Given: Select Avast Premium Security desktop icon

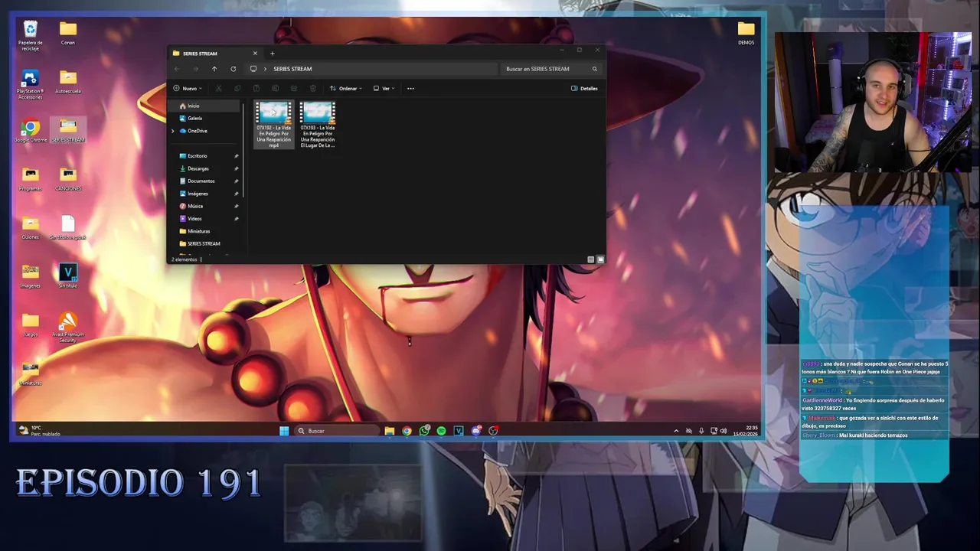Looking at the screenshot, I should [x=68, y=328].
